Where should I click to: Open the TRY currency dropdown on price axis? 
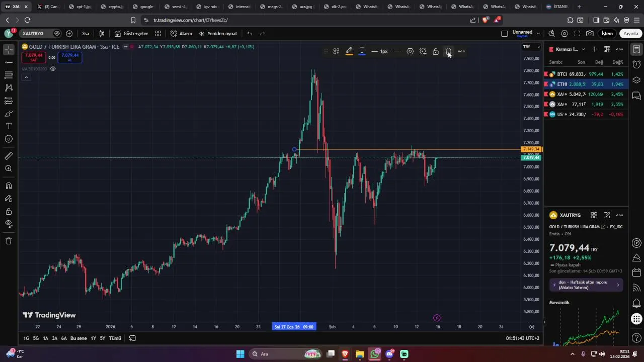pyautogui.click(x=531, y=47)
